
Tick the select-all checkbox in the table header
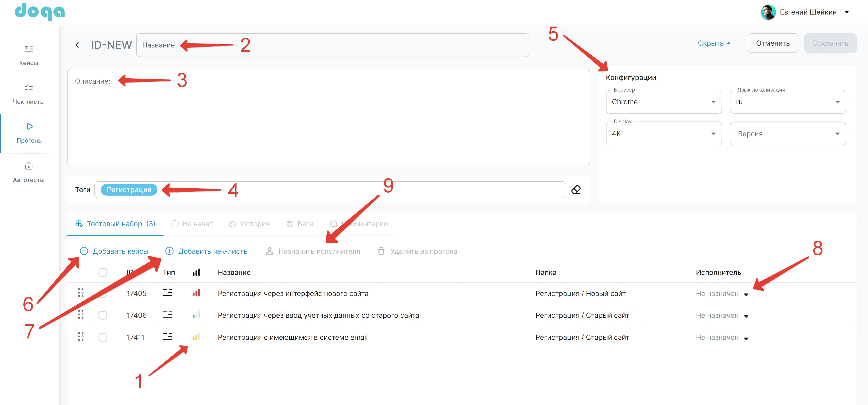tap(103, 272)
